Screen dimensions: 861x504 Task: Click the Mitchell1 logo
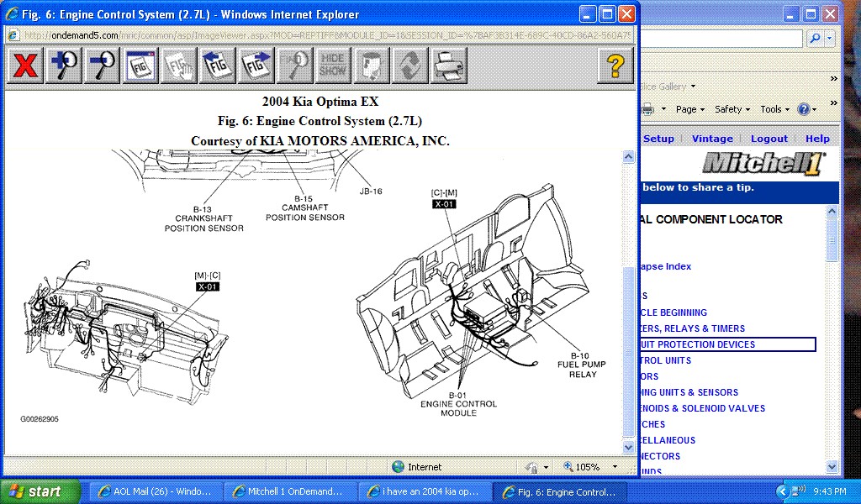tap(763, 164)
